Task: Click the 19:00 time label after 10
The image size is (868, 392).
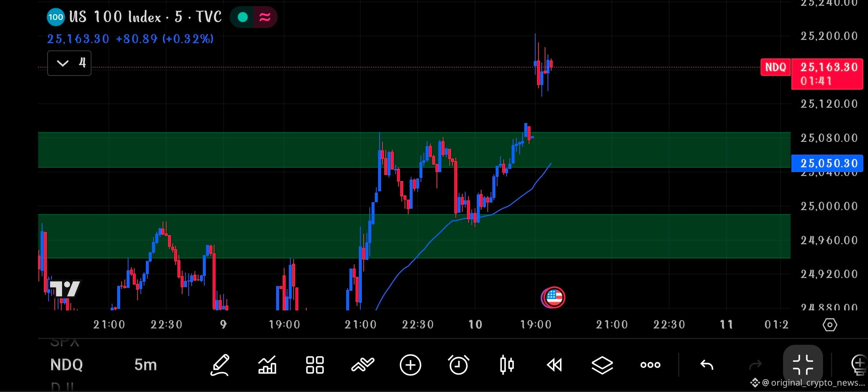Action: click(x=536, y=324)
